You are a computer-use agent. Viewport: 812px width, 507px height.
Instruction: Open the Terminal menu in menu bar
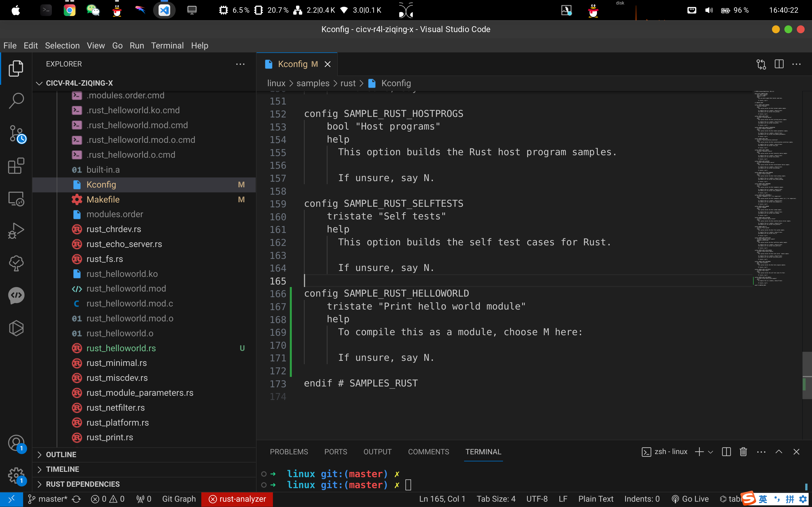click(167, 46)
